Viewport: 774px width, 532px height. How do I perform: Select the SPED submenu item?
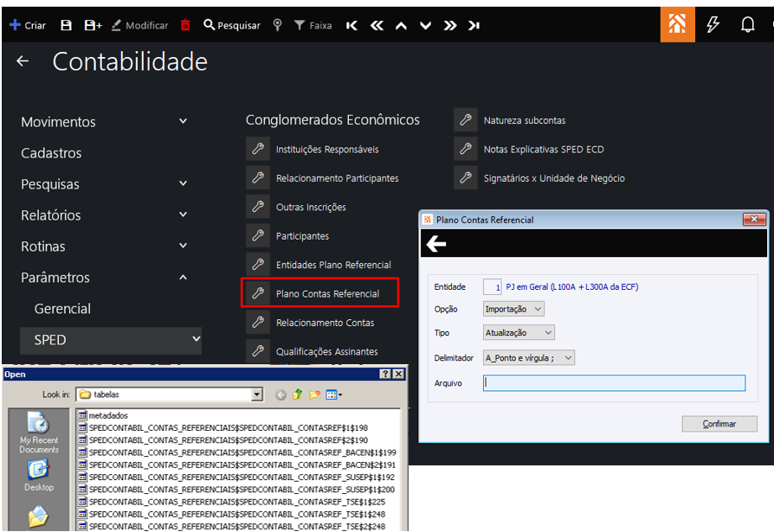(111, 340)
